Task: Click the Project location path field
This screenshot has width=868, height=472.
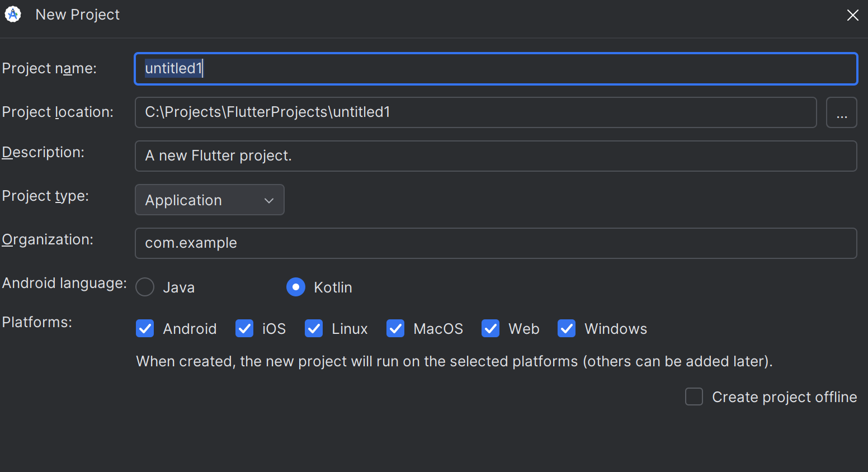Action: click(475, 112)
